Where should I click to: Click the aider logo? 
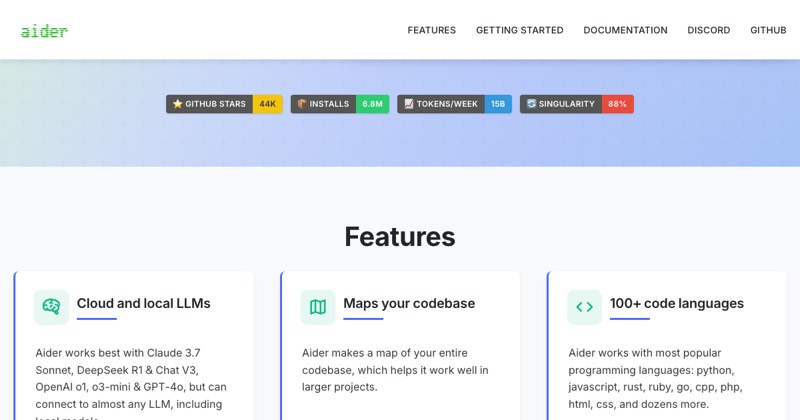click(x=44, y=31)
